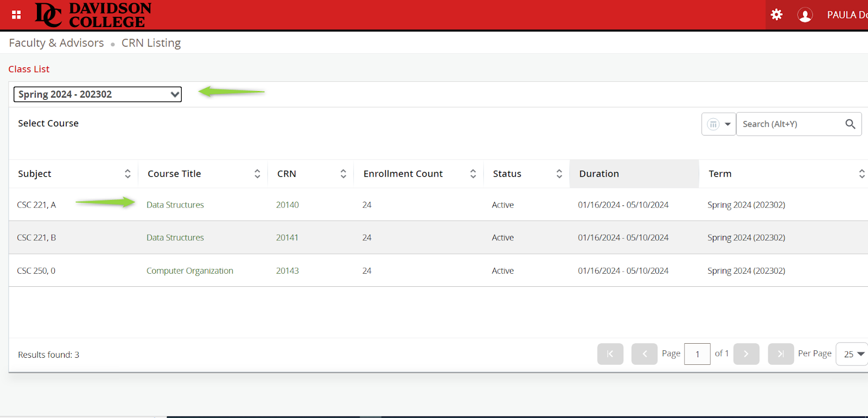
Task: Click the Davidson College logo
Action: [x=93, y=15]
